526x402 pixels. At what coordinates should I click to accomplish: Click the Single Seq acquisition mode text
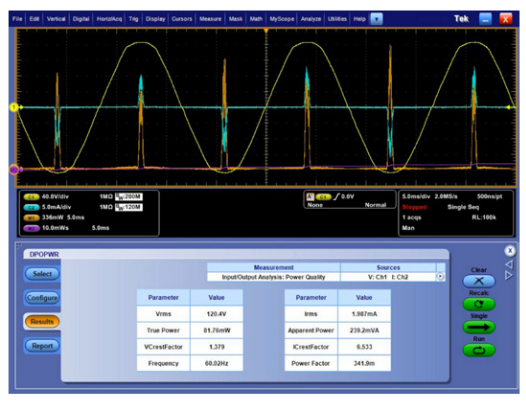pyautogui.click(x=463, y=207)
